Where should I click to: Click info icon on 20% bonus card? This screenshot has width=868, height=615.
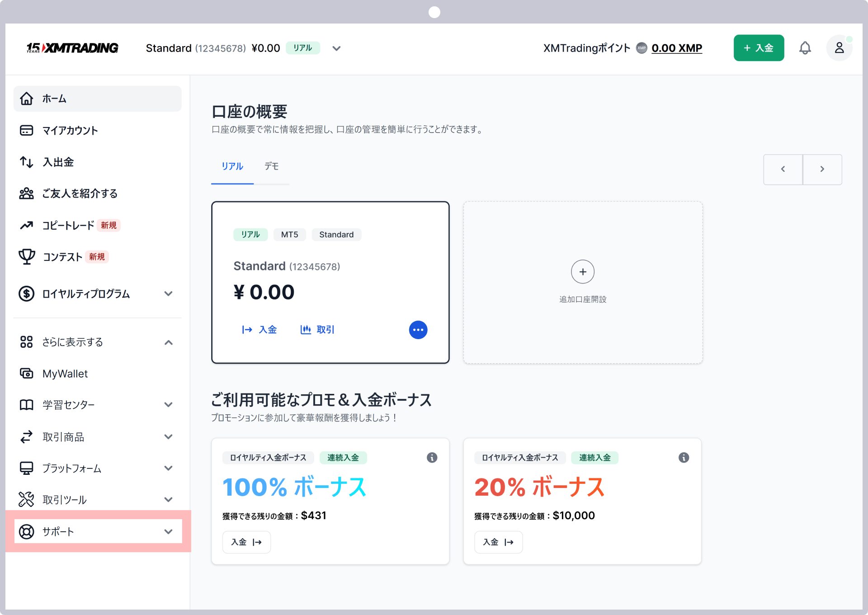(x=684, y=458)
